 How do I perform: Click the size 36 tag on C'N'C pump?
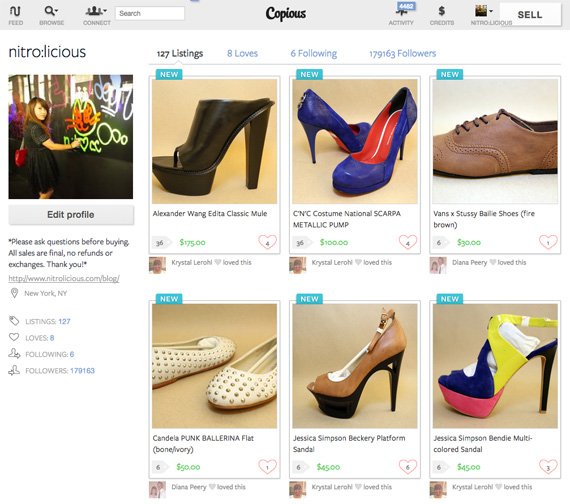(301, 243)
